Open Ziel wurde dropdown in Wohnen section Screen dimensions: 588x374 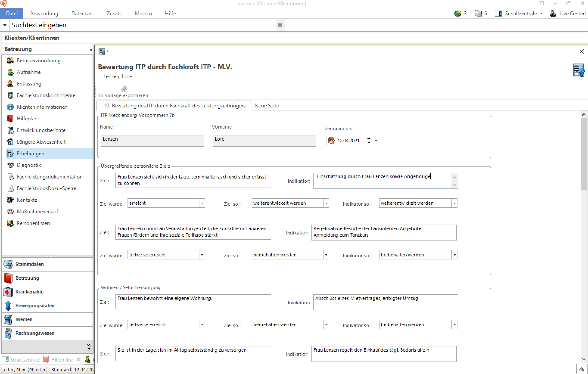coord(202,325)
